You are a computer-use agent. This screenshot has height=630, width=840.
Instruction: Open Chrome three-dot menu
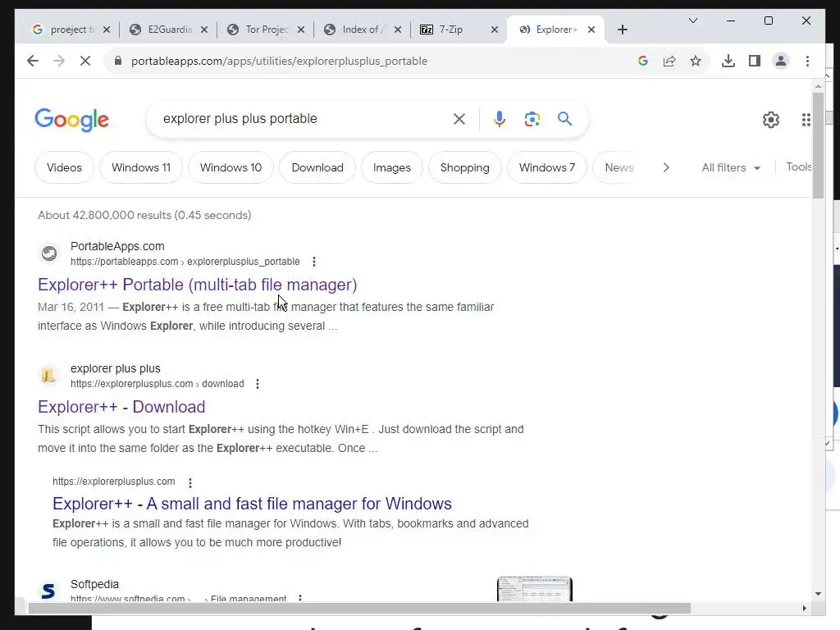click(807, 61)
